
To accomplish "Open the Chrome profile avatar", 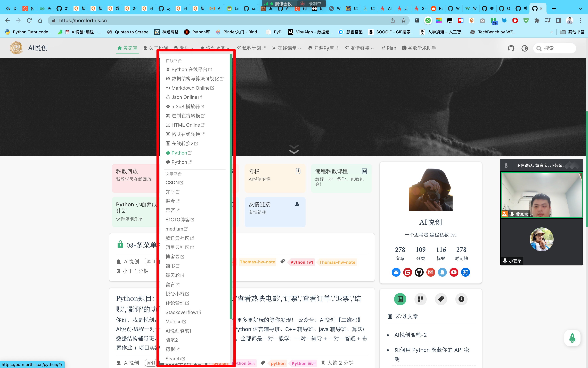I will pos(569,20).
